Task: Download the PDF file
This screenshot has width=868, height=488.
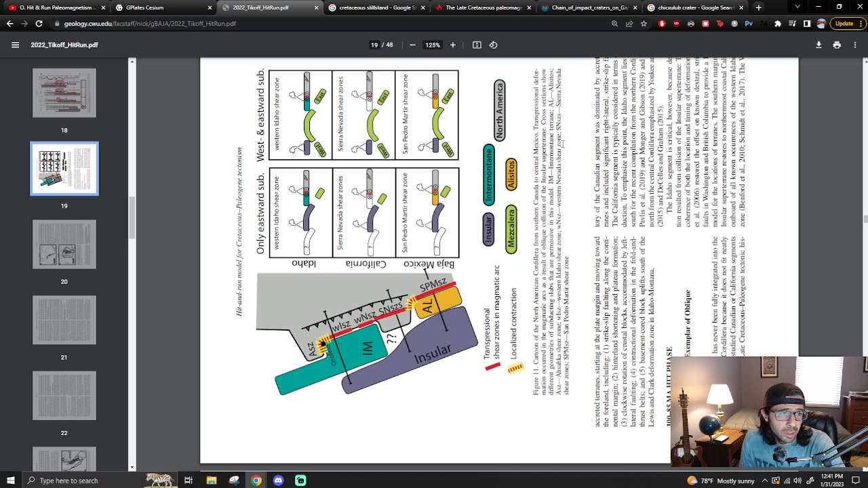Action: (x=818, y=45)
